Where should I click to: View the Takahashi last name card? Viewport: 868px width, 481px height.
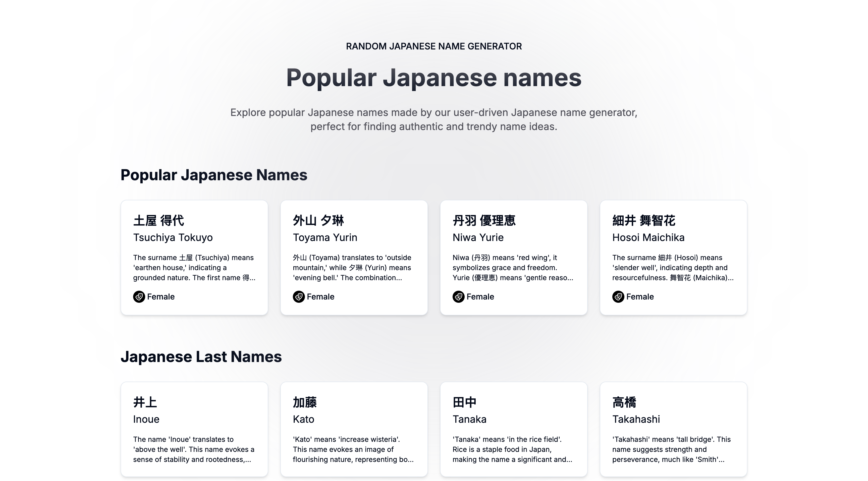pos(673,429)
